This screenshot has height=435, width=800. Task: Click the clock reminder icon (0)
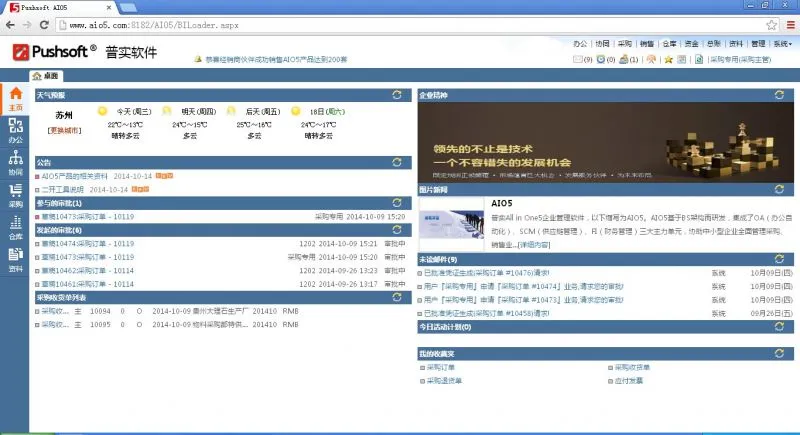(601, 60)
